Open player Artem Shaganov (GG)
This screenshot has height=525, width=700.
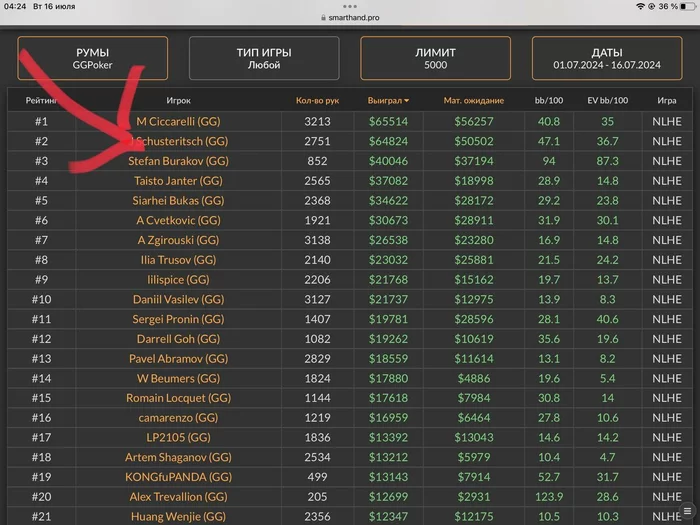coord(179,457)
